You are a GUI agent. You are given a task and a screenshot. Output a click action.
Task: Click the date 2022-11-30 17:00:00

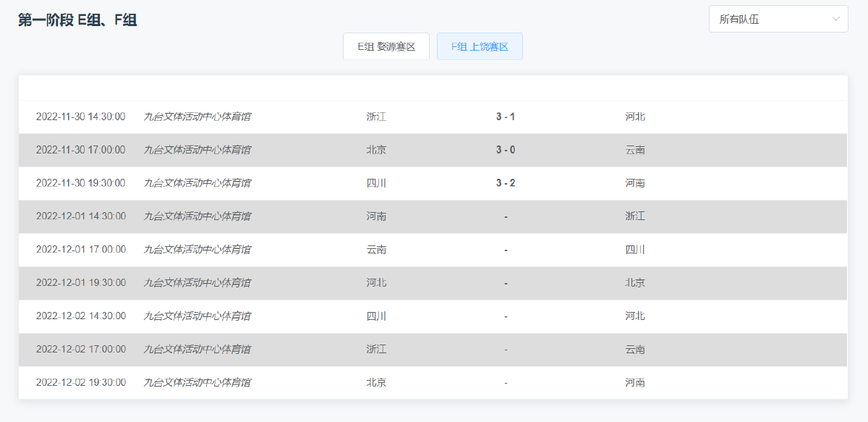pos(80,150)
